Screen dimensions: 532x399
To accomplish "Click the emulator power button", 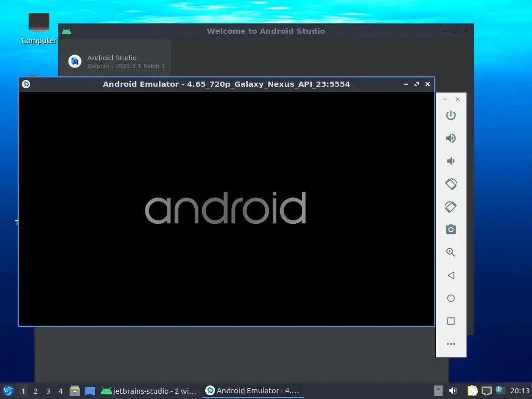I will 450,115.
